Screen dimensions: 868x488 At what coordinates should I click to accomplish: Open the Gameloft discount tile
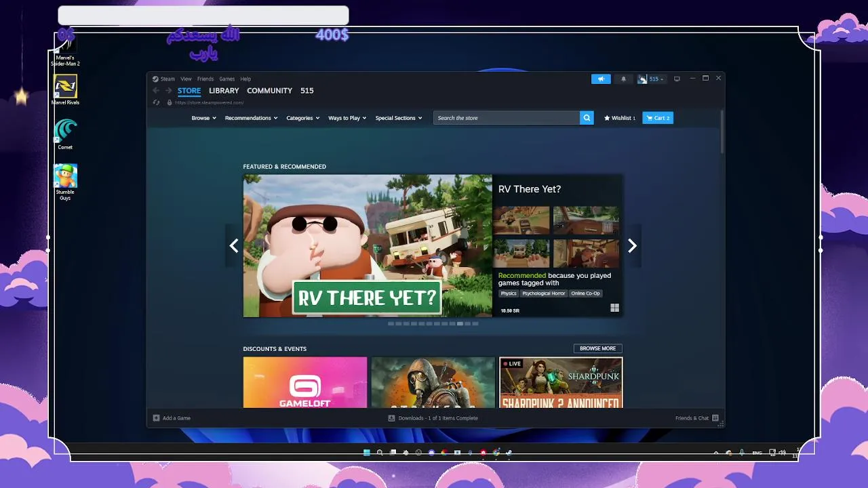pos(305,382)
